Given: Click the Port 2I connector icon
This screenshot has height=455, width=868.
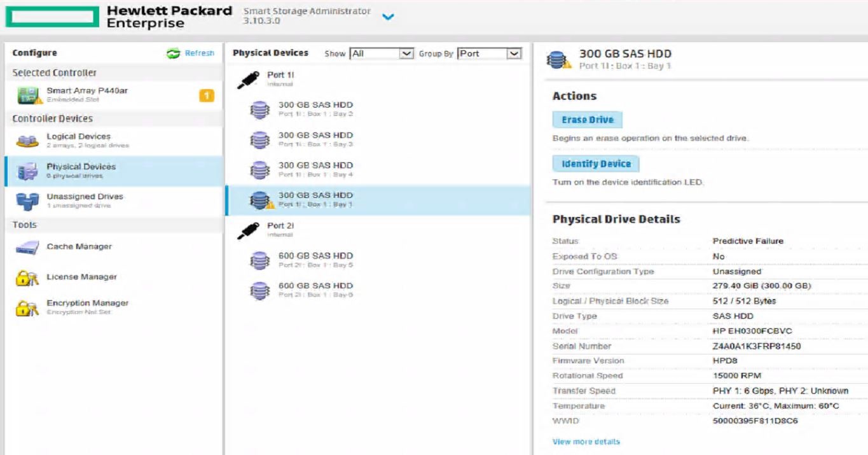Looking at the screenshot, I should tap(248, 230).
